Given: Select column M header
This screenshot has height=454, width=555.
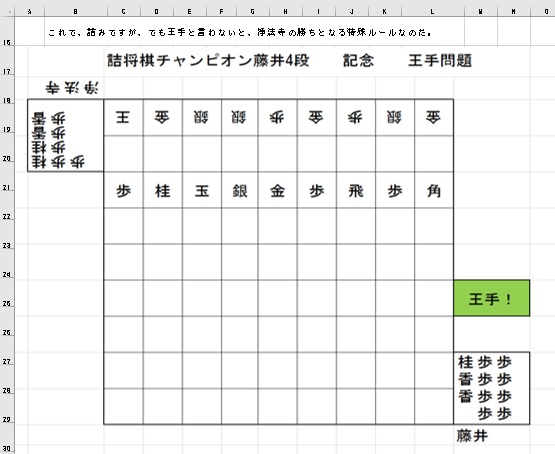Looking at the screenshot, I should pyautogui.click(x=481, y=12).
